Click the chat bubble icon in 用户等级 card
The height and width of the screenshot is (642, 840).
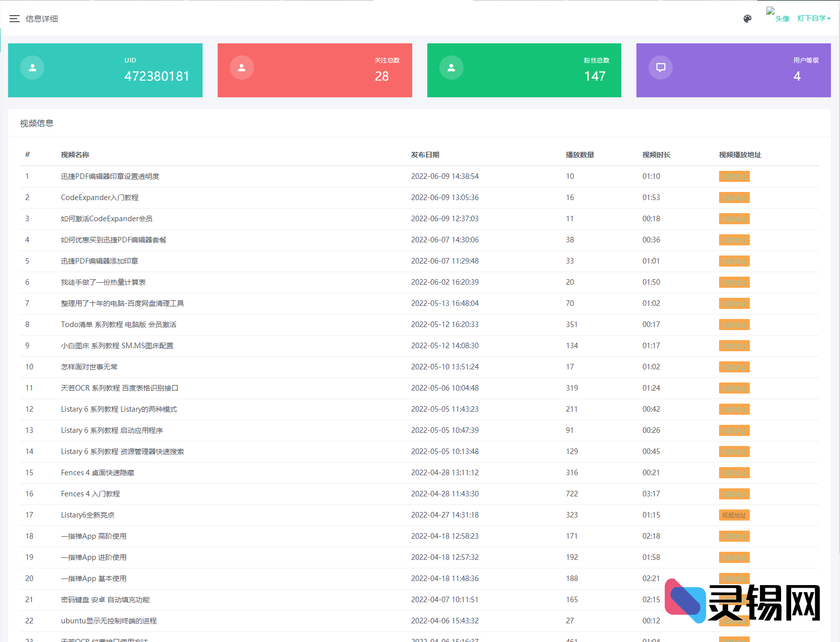pos(661,68)
